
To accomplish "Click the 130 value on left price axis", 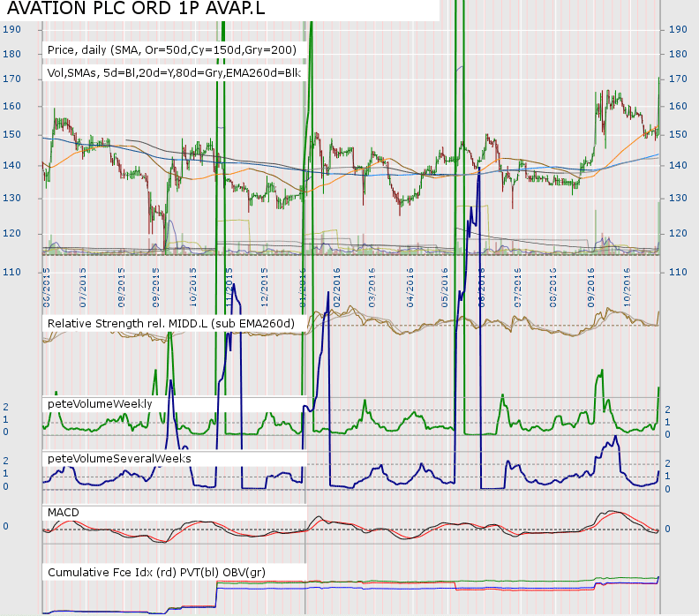I will pyautogui.click(x=11, y=198).
